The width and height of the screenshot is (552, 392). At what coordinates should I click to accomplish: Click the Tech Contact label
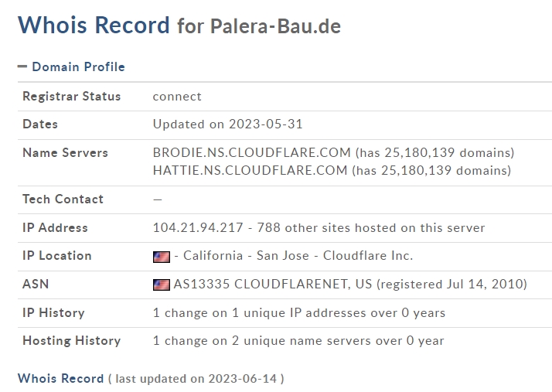coord(63,199)
